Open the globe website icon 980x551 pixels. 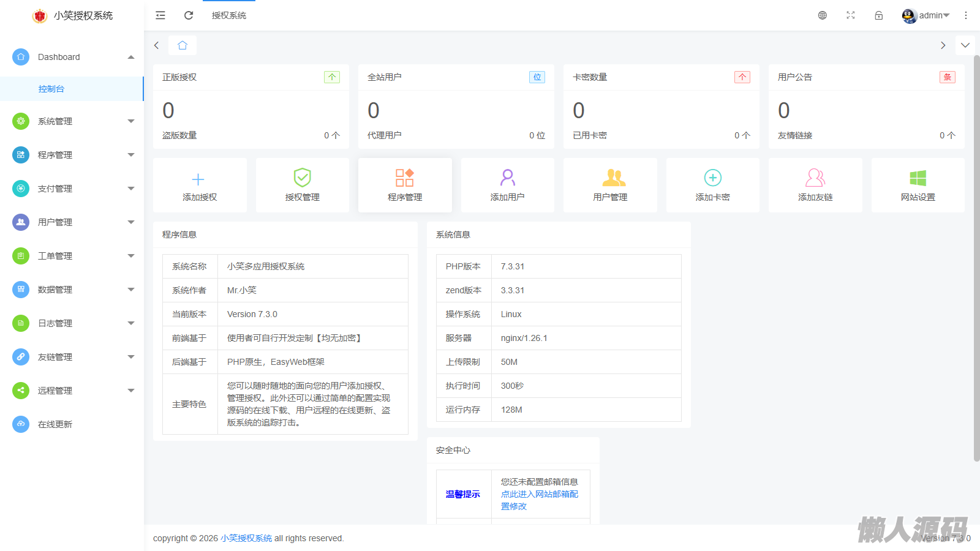[x=823, y=15]
